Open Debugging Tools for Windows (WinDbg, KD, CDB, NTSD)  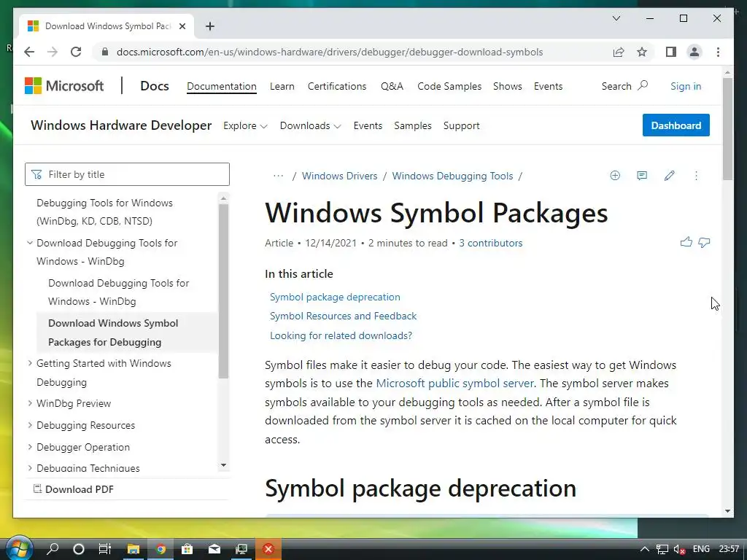coord(104,212)
